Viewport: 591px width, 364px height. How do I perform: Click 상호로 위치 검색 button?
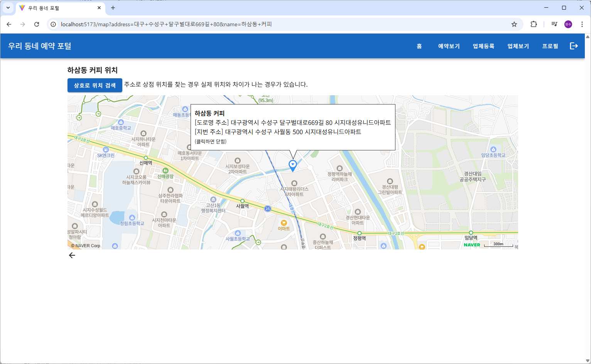(x=95, y=85)
